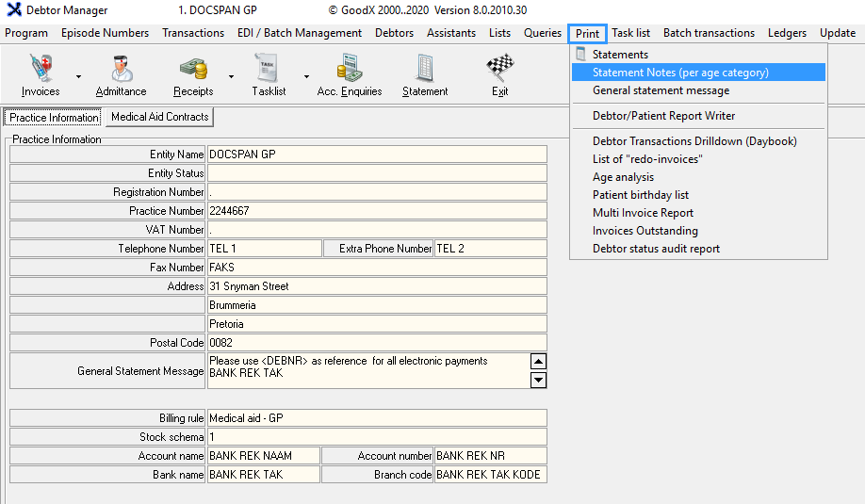
Task: Expand the Receipts dropdown arrow
Action: 231,76
